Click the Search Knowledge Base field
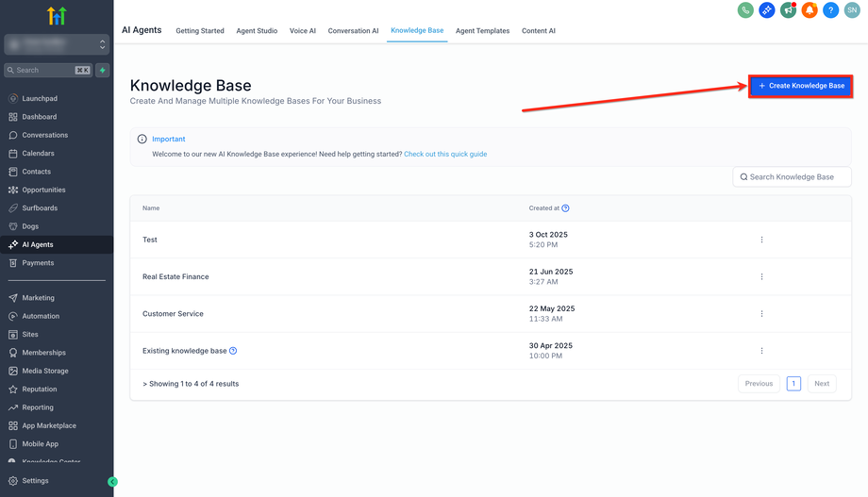 coord(793,177)
